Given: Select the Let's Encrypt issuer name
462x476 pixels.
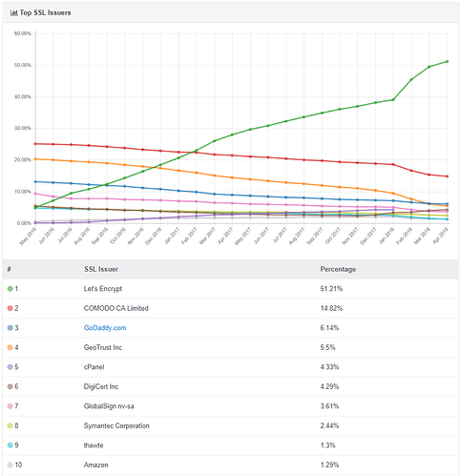Looking at the screenshot, I should pos(103,289).
